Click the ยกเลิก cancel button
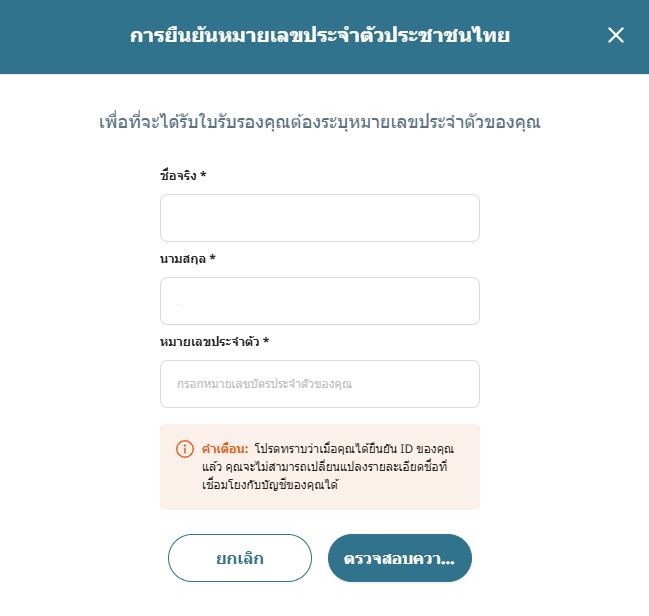 click(240, 558)
